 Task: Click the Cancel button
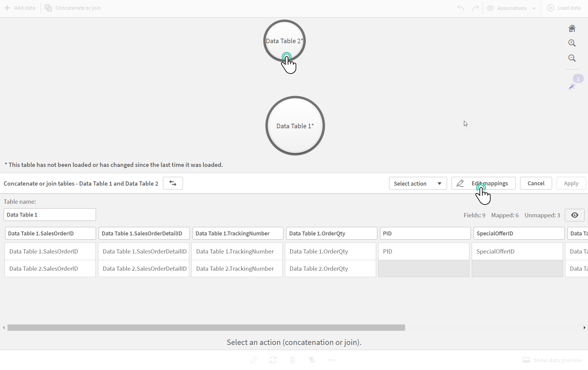pos(536,183)
